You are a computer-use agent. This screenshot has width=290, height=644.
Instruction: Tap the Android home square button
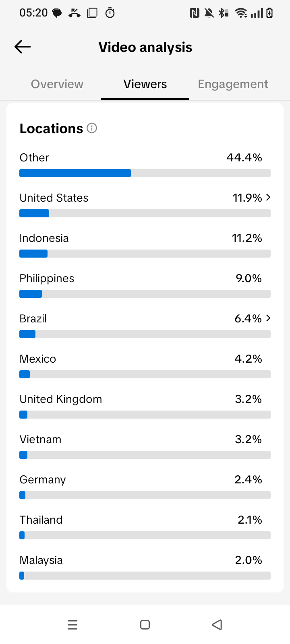click(x=145, y=625)
